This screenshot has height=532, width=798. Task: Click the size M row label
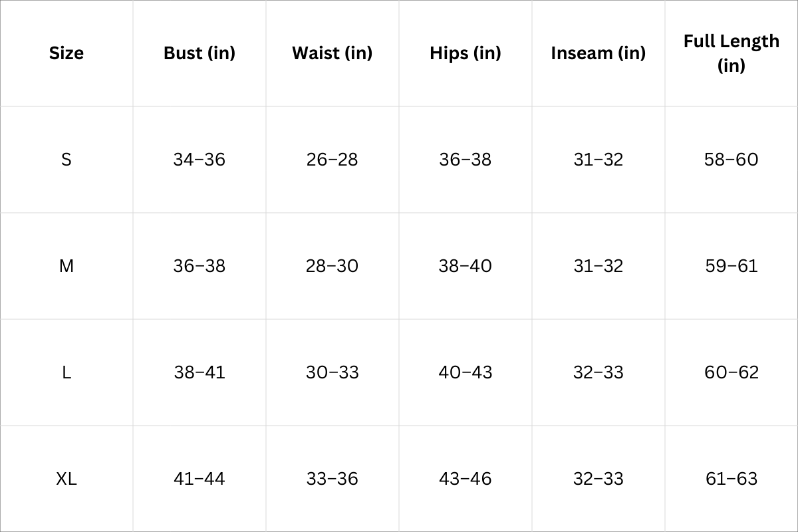pyautogui.click(x=66, y=266)
